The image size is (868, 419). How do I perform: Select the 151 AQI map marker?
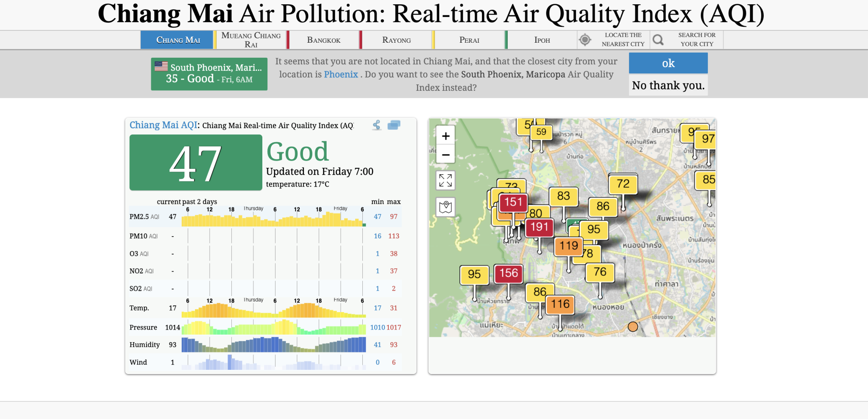pos(513,202)
